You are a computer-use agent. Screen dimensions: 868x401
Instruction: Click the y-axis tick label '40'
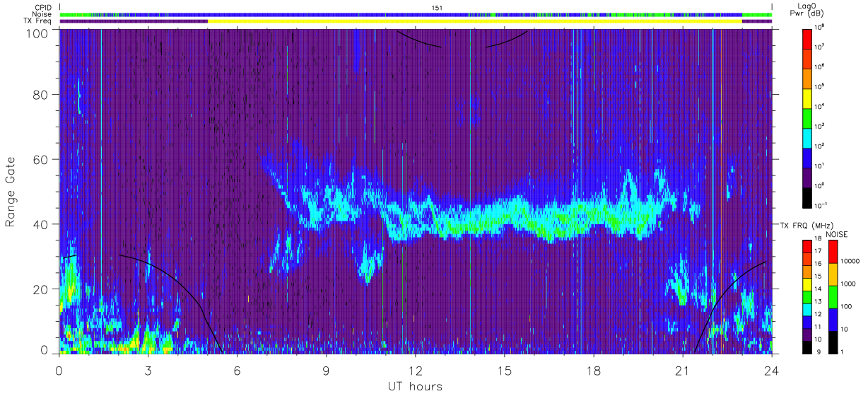point(40,225)
